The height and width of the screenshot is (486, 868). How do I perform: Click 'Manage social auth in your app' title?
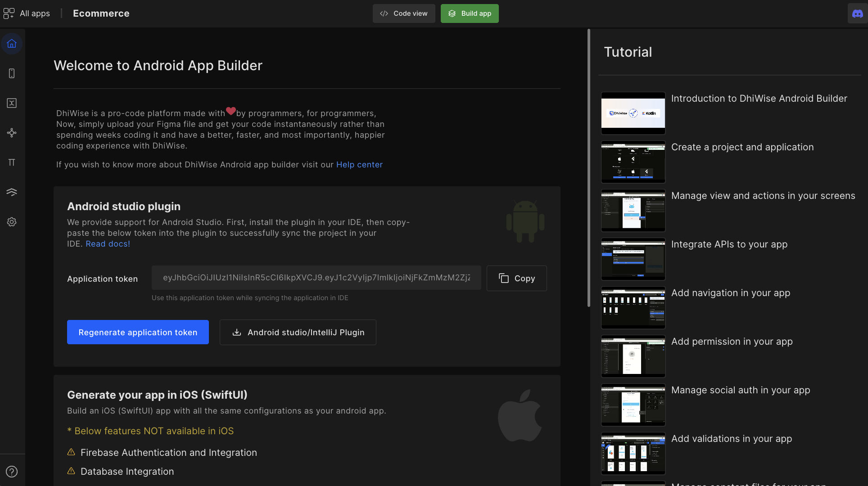click(x=741, y=390)
